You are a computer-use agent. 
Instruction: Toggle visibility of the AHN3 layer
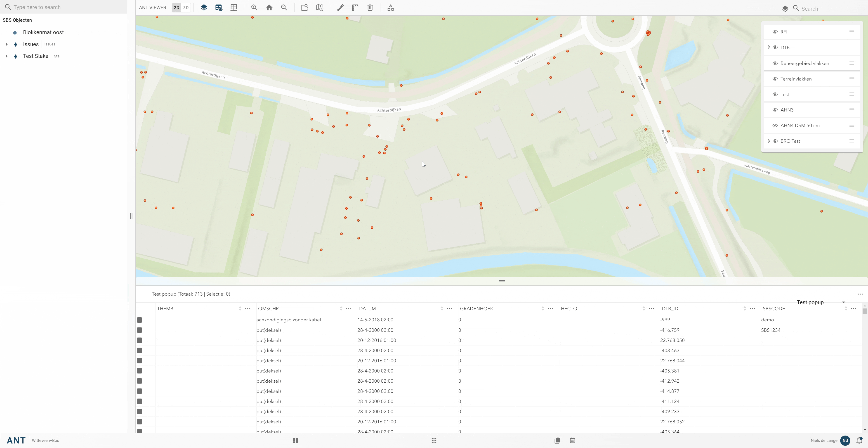[x=775, y=110]
